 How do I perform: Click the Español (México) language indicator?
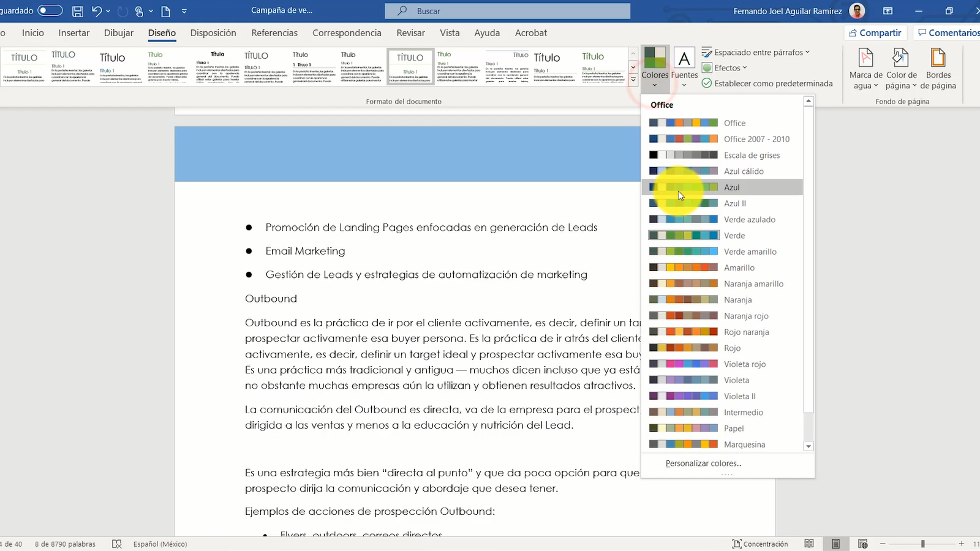[160, 544]
